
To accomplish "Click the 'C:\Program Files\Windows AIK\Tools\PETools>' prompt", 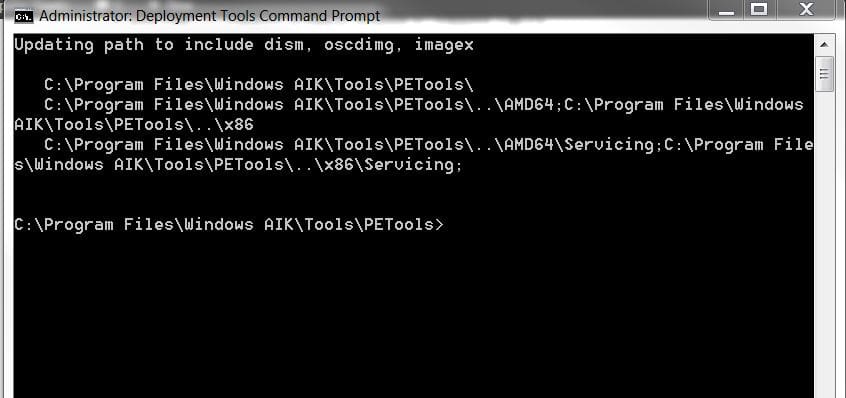I will [229, 224].
